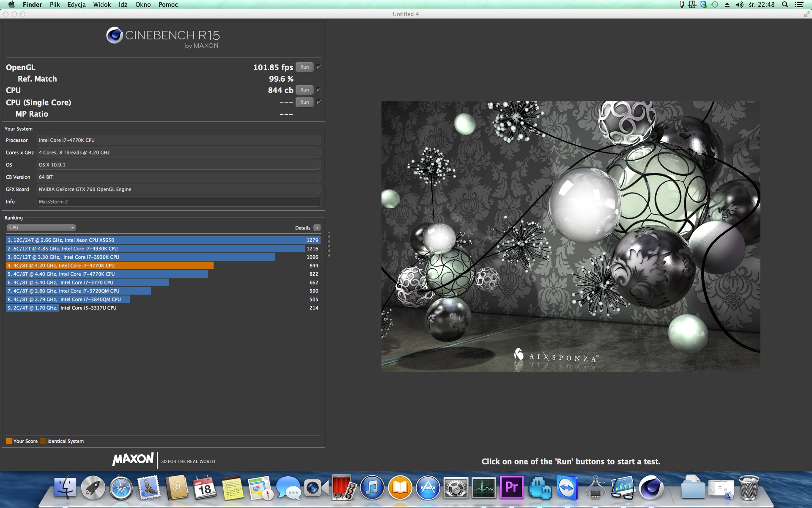Open System Preferences gear icon
Image resolution: width=812 pixels, height=508 pixels.
point(456,488)
